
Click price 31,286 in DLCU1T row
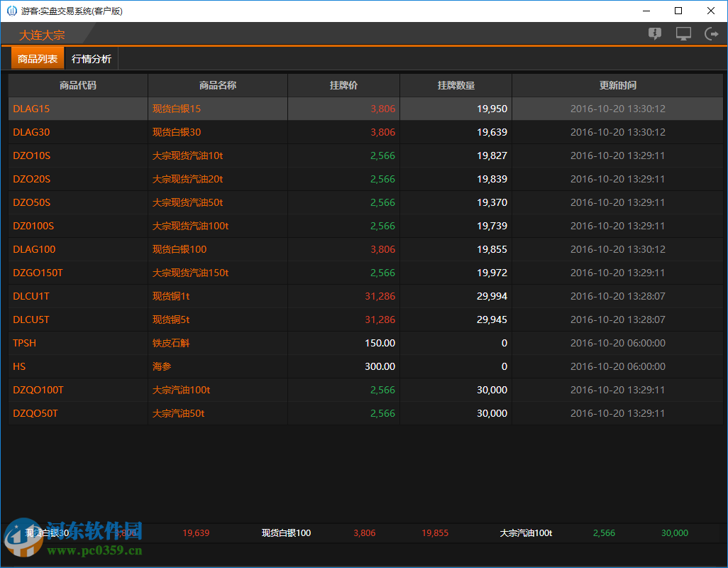click(x=380, y=296)
